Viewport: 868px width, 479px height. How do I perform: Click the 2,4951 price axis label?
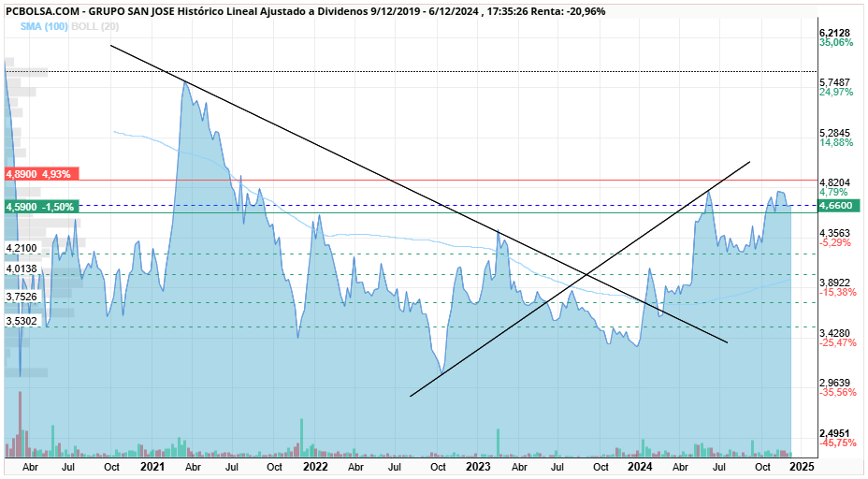[834, 433]
